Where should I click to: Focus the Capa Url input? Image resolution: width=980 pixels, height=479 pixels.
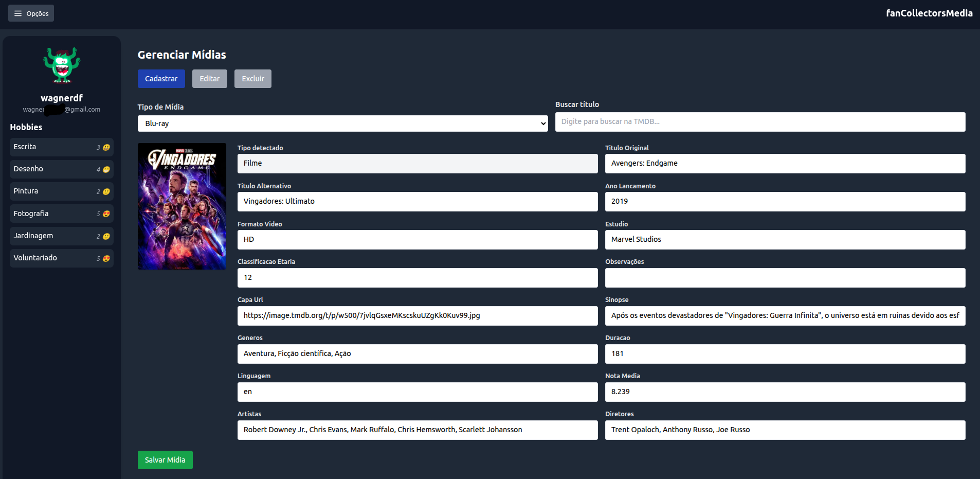tap(418, 316)
